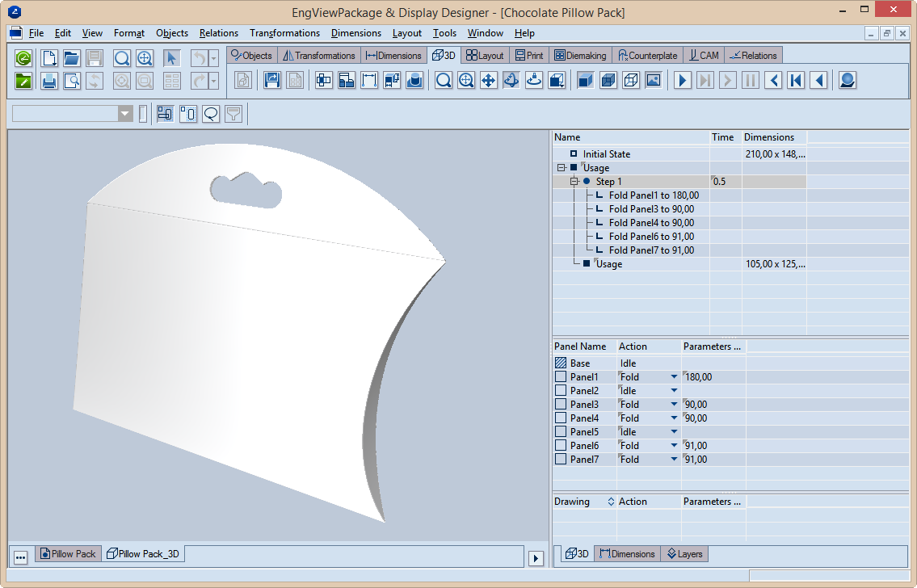Image resolution: width=917 pixels, height=588 pixels.
Task: Select the arrow pointer tool
Action: click(171, 58)
